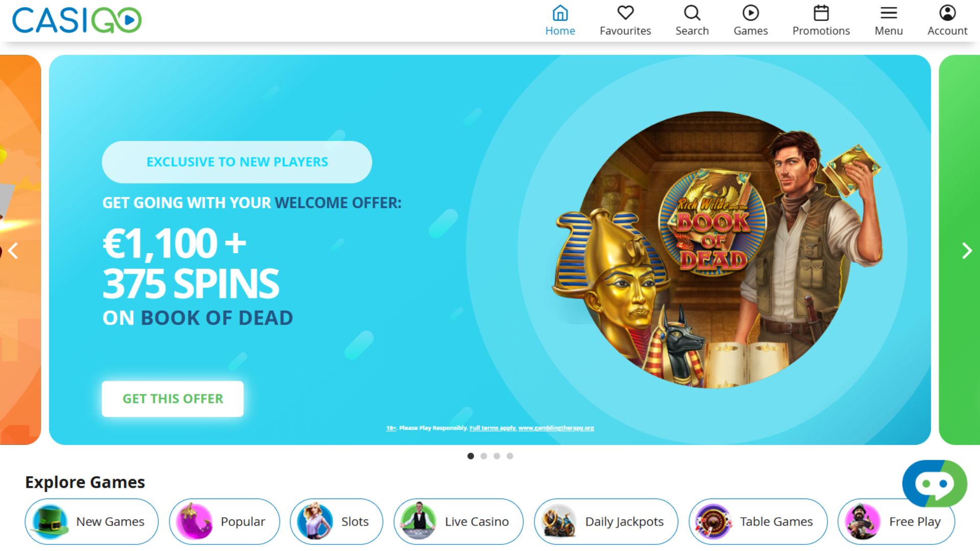Click the Get This Offer button

tap(173, 399)
